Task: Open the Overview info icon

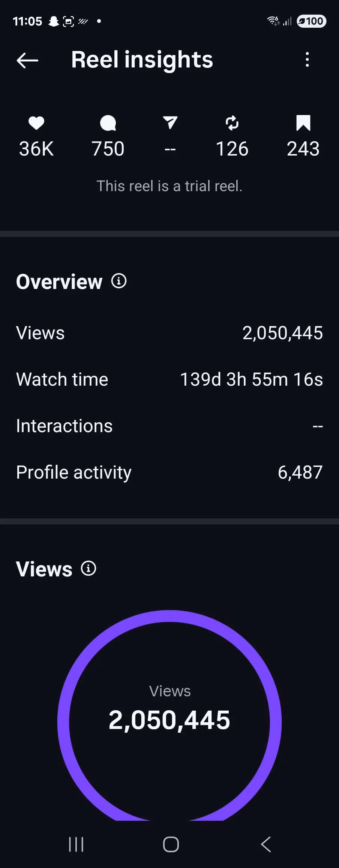Action: [x=119, y=281]
